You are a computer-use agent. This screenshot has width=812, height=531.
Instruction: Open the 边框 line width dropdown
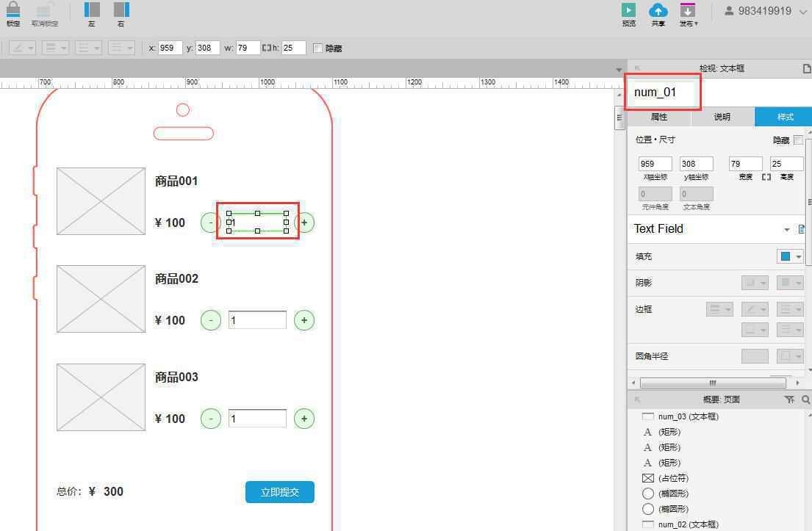click(719, 309)
